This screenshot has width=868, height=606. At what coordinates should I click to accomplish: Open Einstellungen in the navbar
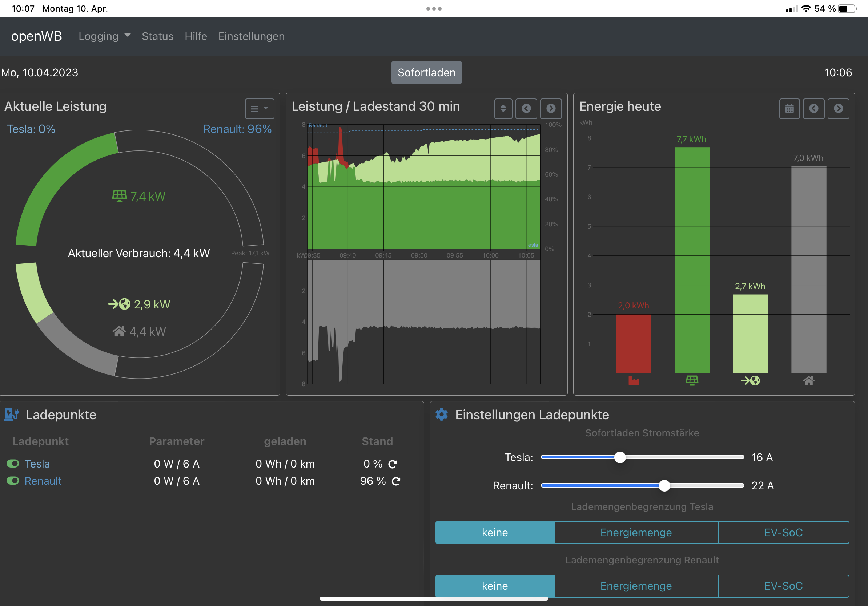pos(252,36)
